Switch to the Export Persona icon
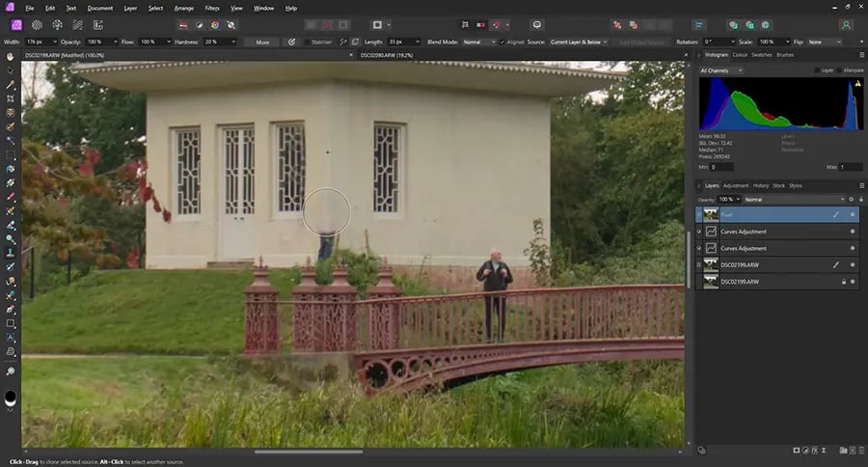This screenshot has width=868, height=467. tap(98, 25)
